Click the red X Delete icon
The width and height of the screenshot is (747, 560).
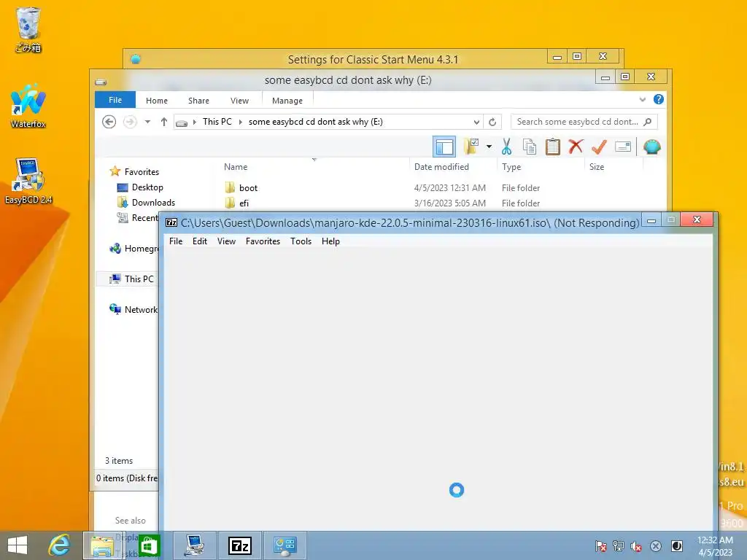pyautogui.click(x=576, y=147)
